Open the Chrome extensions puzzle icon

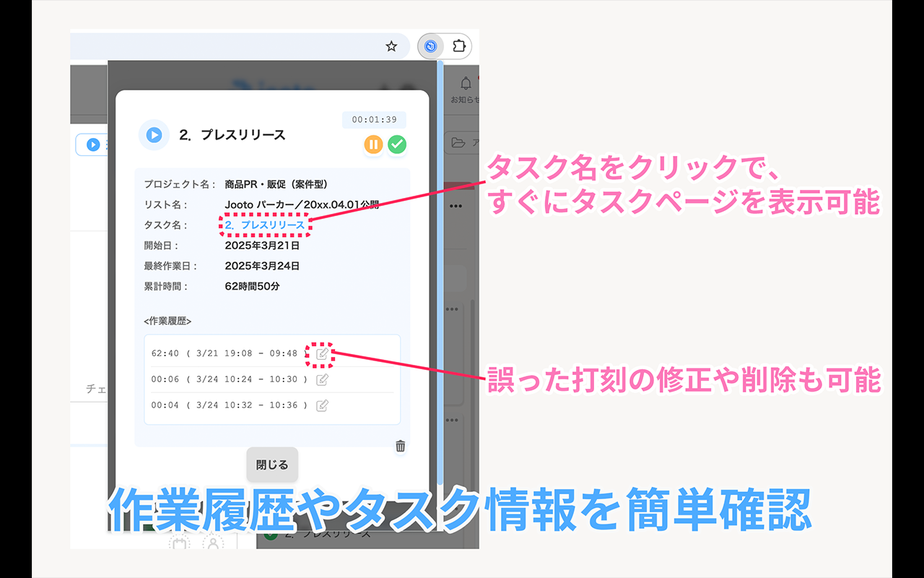[x=458, y=46]
